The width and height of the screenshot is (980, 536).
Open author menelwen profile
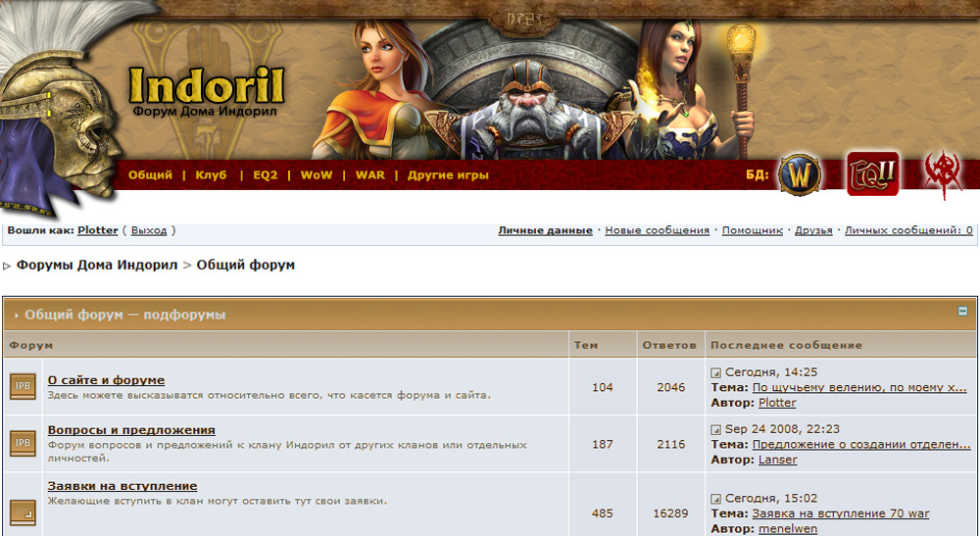788,529
